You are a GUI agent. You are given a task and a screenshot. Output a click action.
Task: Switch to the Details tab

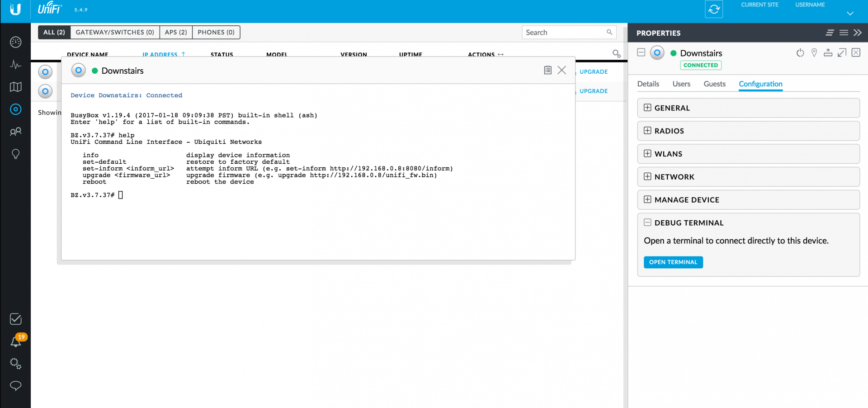click(648, 84)
